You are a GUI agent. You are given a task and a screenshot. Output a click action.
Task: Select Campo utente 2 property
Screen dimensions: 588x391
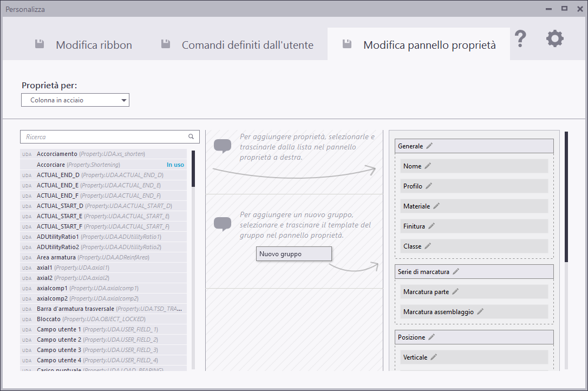pos(103,340)
